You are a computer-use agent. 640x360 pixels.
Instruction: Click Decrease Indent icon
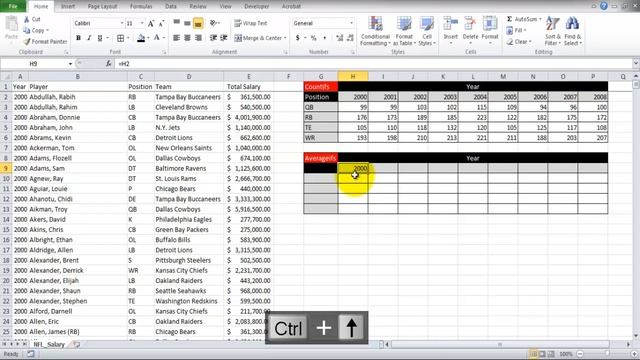[x=213, y=38]
